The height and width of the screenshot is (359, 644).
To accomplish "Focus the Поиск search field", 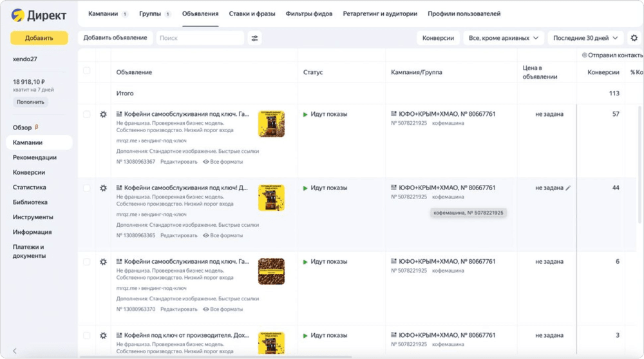I will click(200, 38).
